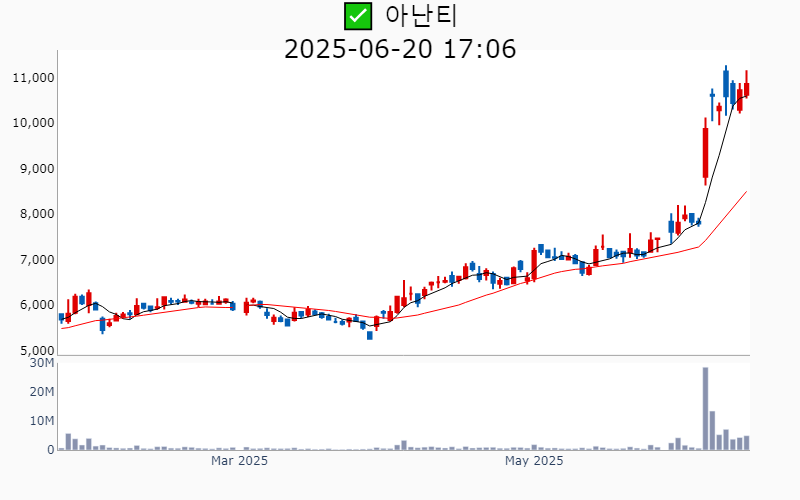800x500 pixels.
Task: Click the green checkmark icon beside title
Action: point(358,15)
